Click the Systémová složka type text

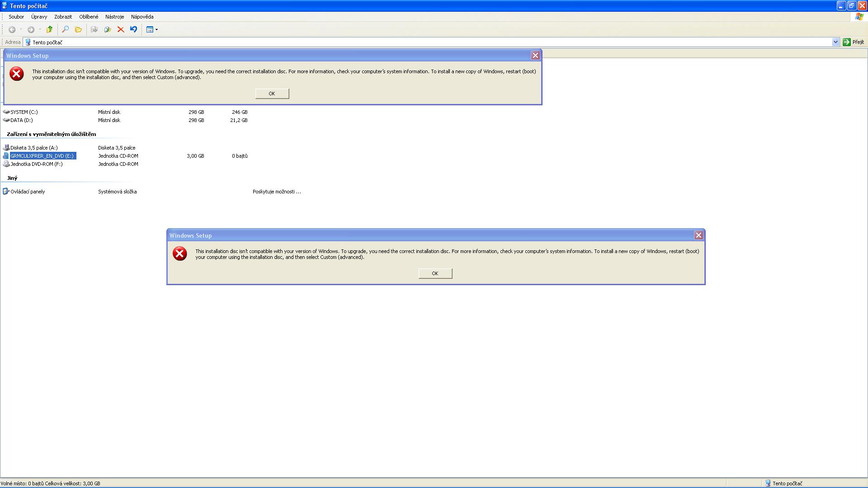click(118, 192)
